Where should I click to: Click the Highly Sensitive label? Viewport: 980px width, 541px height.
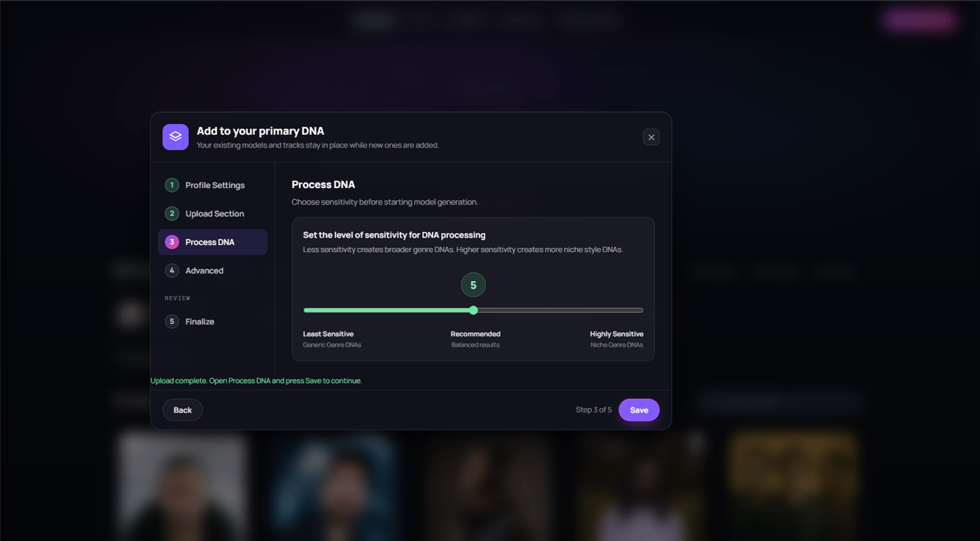pos(617,334)
